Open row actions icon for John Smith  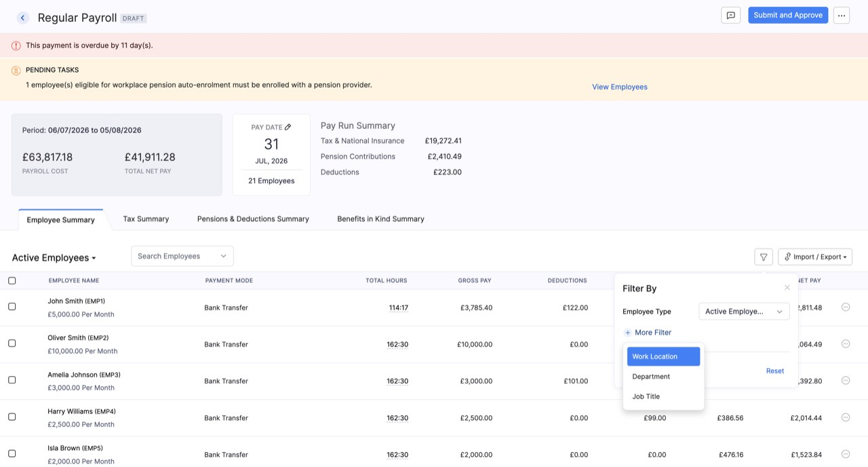(x=845, y=307)
